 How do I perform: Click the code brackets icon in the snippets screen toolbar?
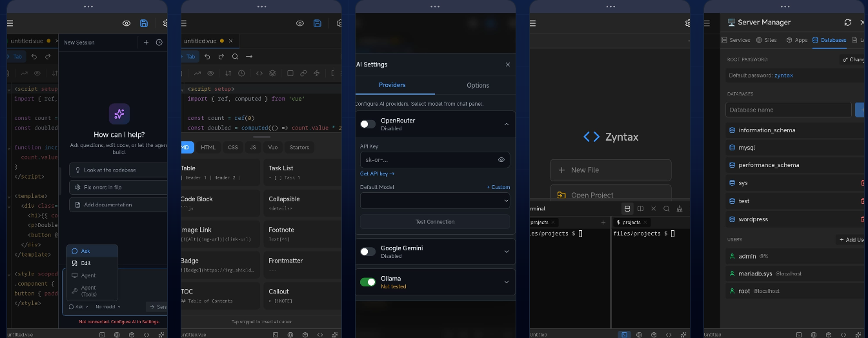259,74
